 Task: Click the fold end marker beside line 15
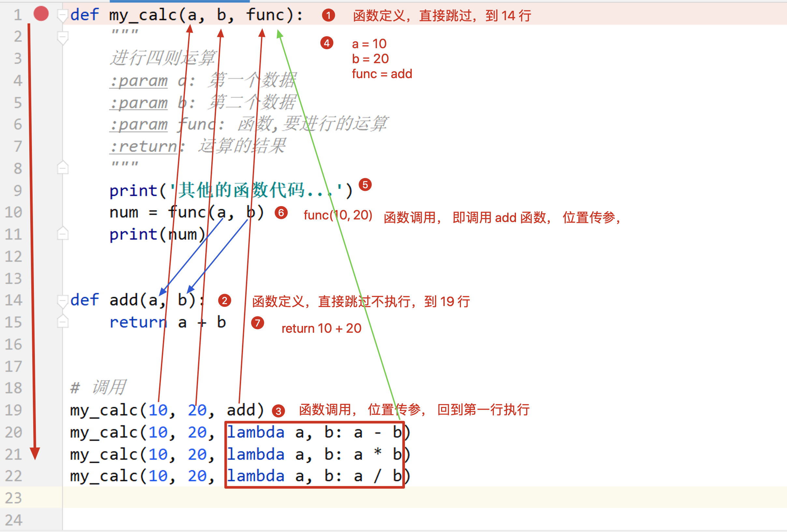tap(63, 322)
